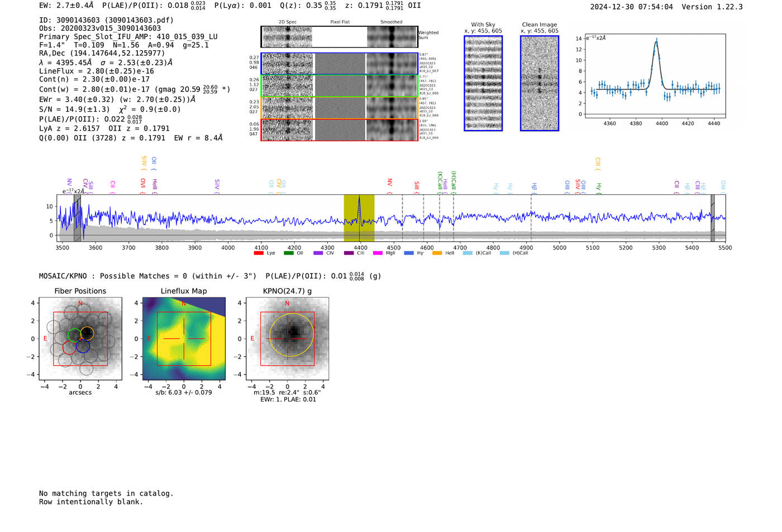Screen dimensions: 782x532
Task: Click the timestamp 2024-12-30 07:54:04
Action: coord(632,7)
